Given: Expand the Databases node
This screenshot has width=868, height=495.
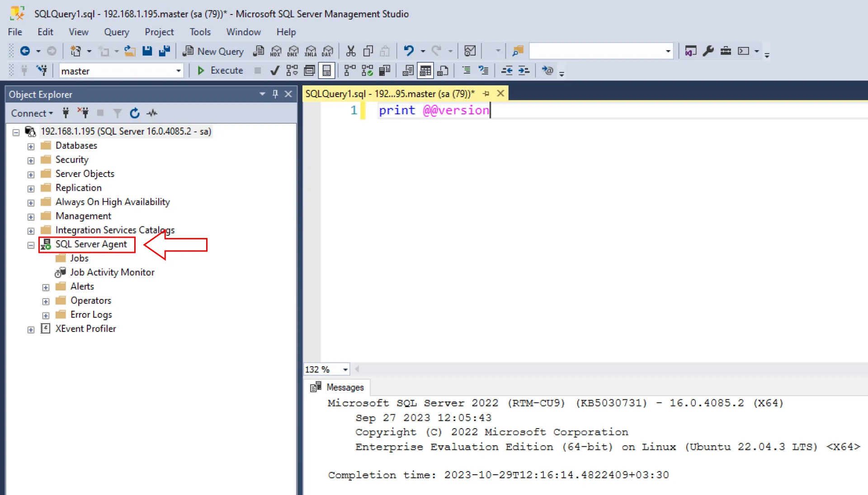Looking at the screenshot, I should [31, 146].
